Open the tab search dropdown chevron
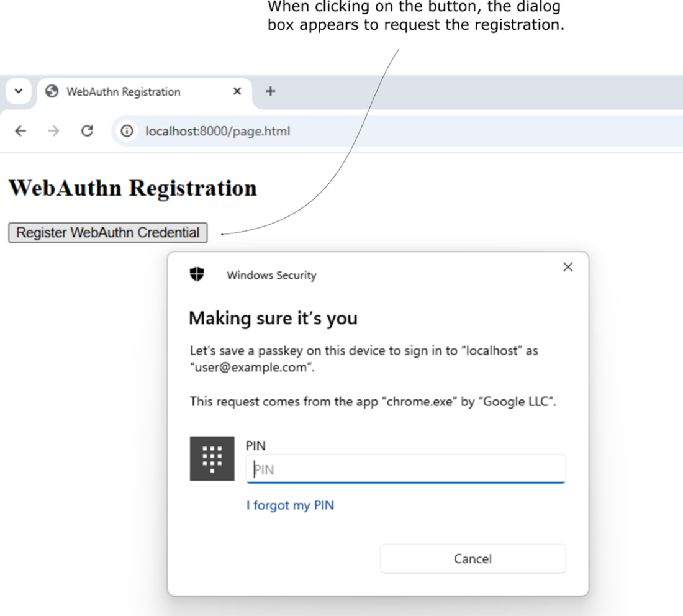 click(19, 91)
